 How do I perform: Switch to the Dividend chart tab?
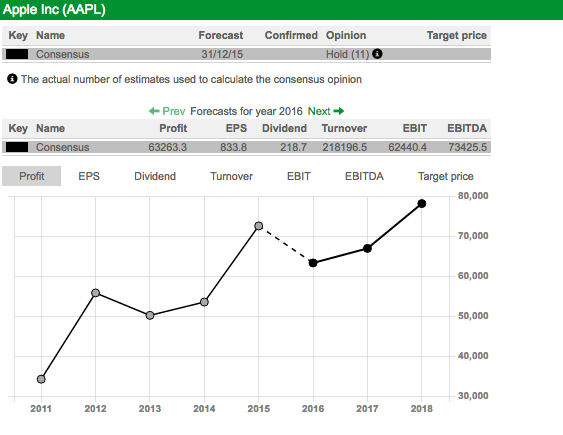[155, 176]
